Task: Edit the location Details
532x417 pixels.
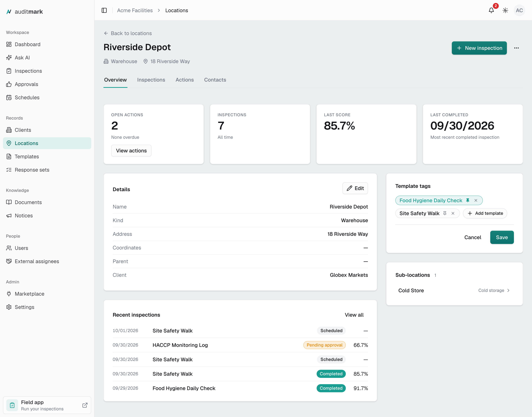Action: point(355,188)
